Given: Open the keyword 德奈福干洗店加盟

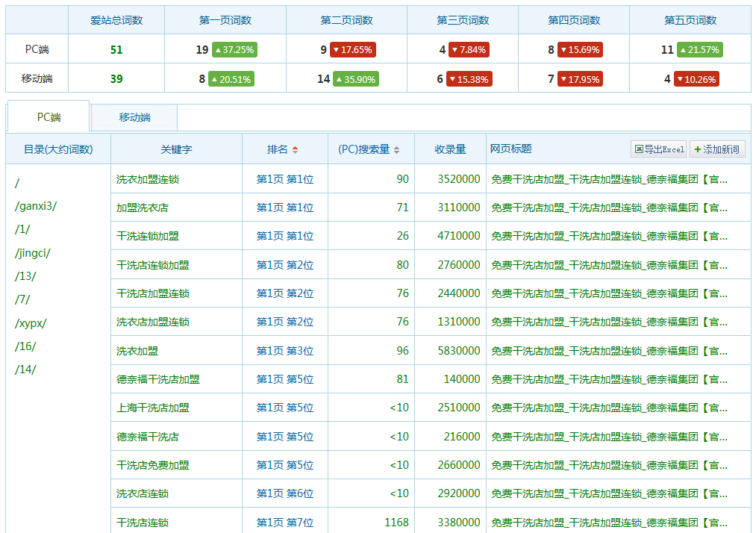Looking at the screenshot, I should (x=158, y=379).
